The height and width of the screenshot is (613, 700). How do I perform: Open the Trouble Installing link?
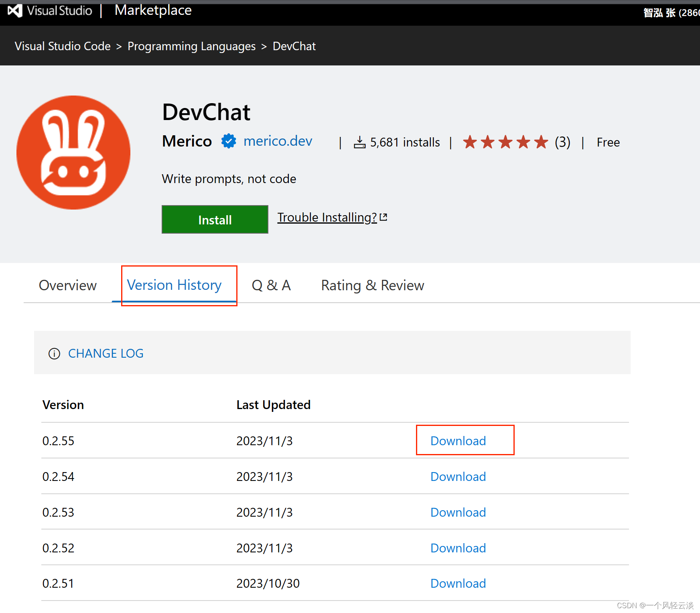[326, 217]
